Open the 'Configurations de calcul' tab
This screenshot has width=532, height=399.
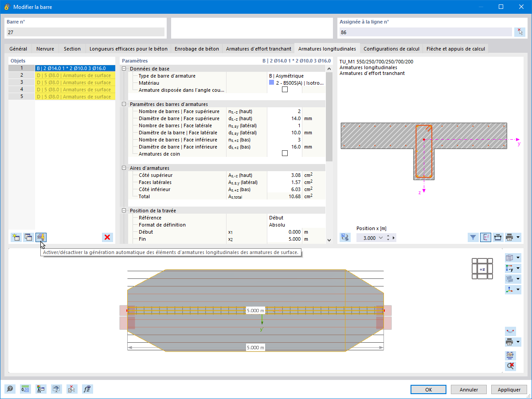pos(391,49)
